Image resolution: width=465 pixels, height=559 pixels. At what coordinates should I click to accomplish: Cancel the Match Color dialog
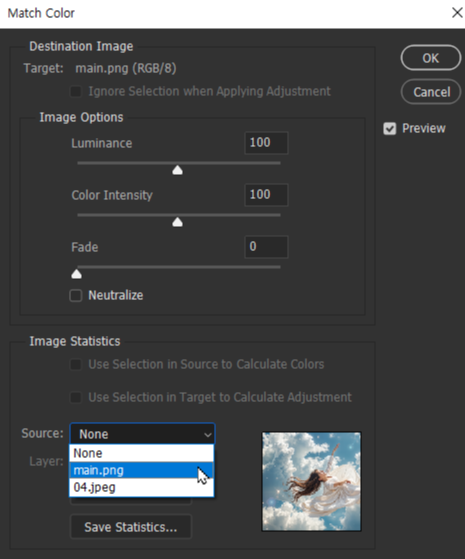431,92
